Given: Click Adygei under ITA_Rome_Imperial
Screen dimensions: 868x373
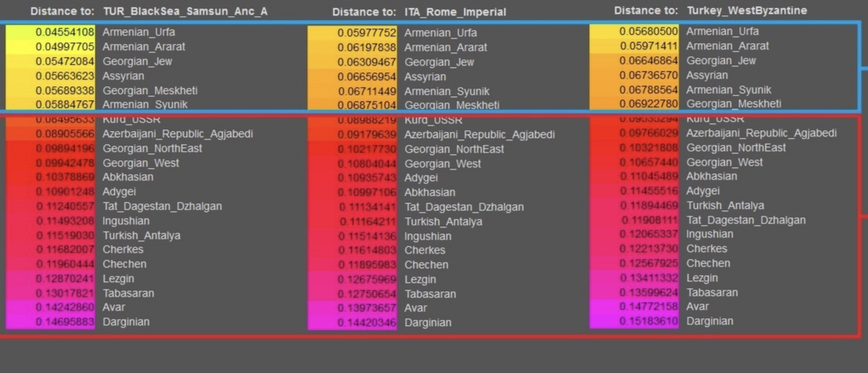Looking at the screenshot, I should pyautogui.click(x=421, y=178).
